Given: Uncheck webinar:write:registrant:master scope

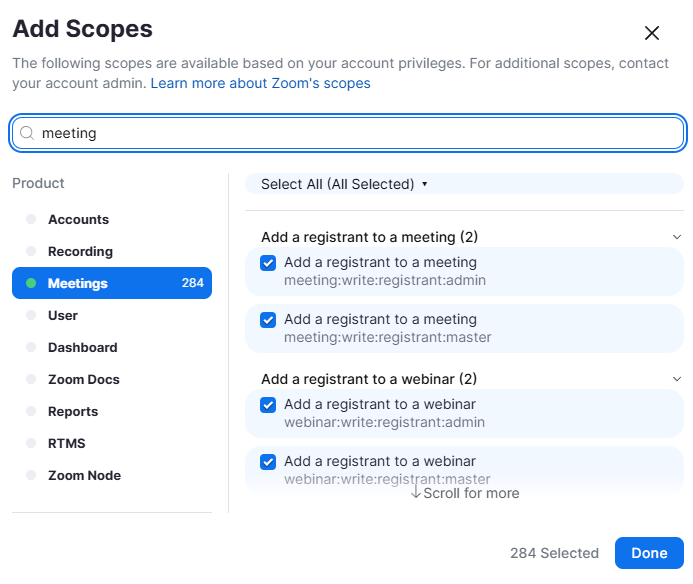Looking at the screenshot, I should click(x=268, y=462).
